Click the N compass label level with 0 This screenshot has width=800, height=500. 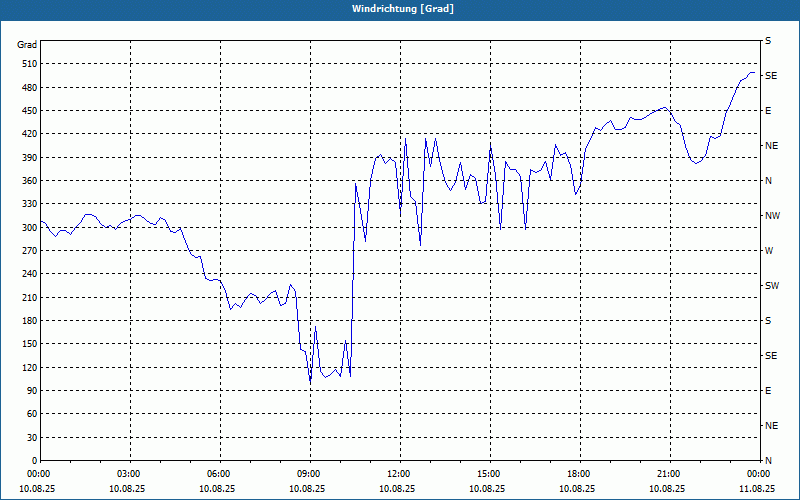768,461
